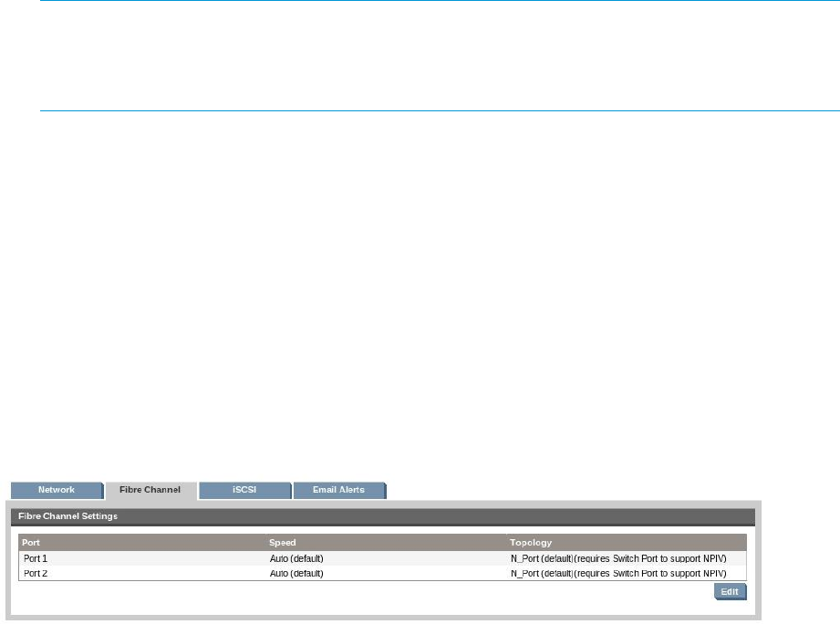
Task: Click the Fibre Channel Settings title
Action: (68, 516)
